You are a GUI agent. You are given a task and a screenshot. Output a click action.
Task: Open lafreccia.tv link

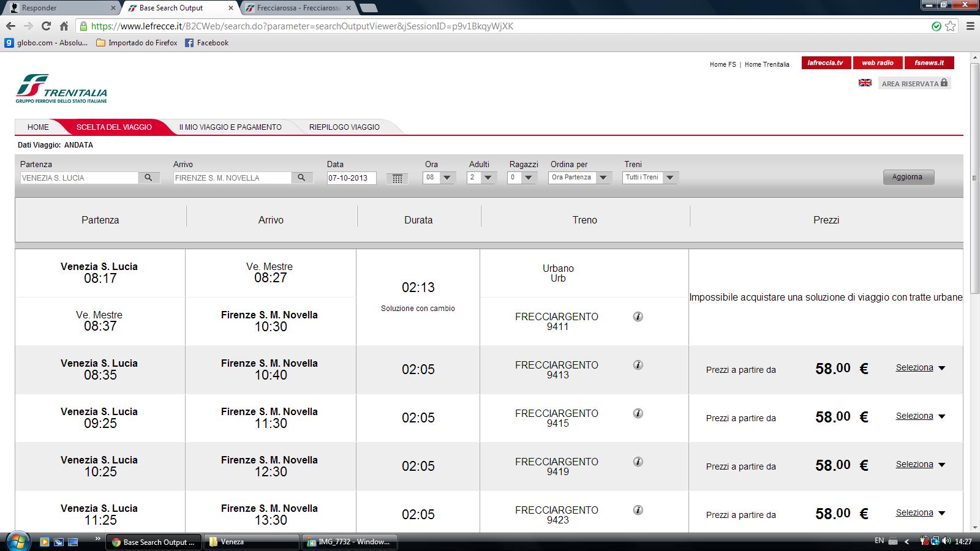point(825,63)
